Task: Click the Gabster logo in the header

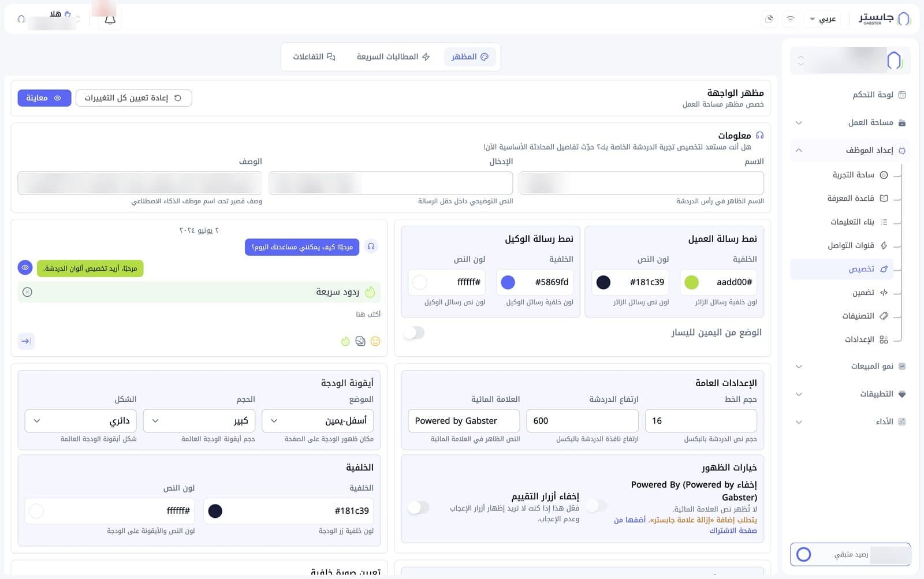Action: [885, 18]
